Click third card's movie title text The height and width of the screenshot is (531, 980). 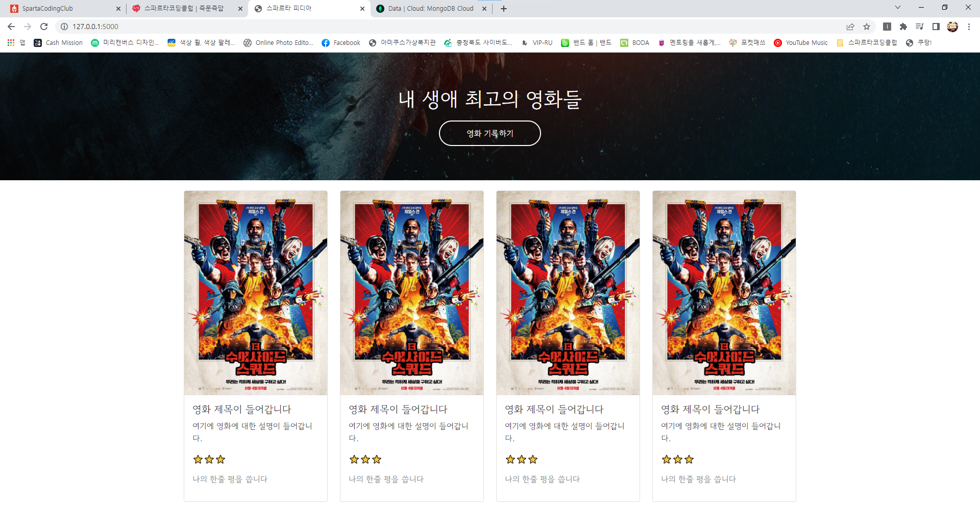click(x=554, y=409)
